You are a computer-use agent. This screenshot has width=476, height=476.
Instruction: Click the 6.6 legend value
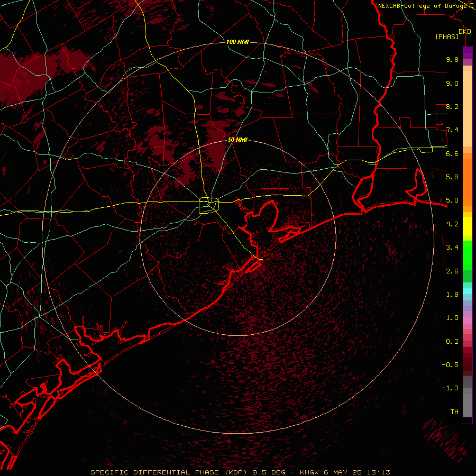click(x=452, y=153)
